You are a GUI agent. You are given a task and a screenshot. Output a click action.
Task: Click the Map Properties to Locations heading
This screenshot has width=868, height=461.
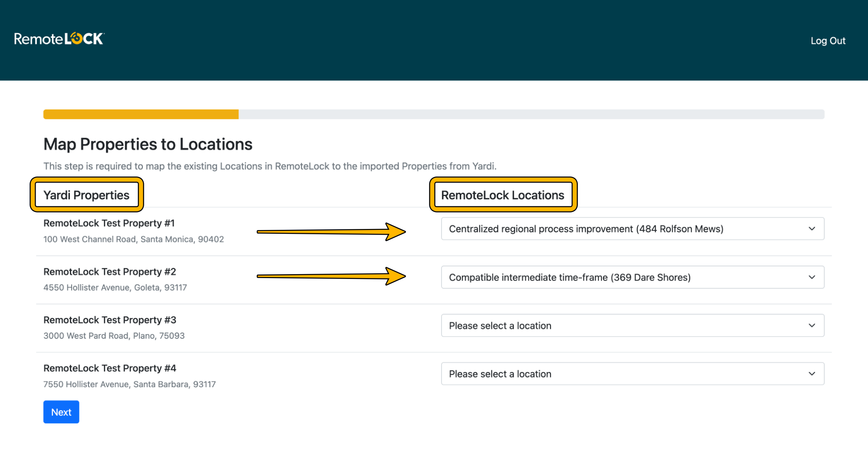point(148,144)
